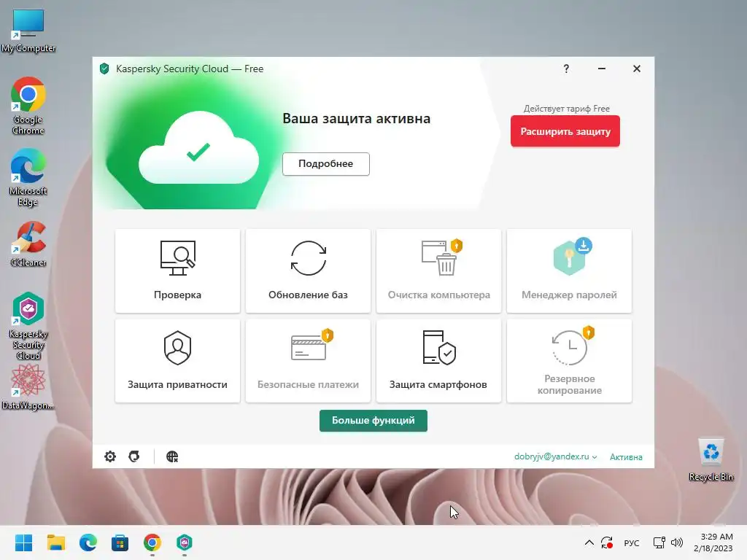Open the Очистка компьютера tile
The width and height of the screenshot is (747, 560).
(438, 271)
